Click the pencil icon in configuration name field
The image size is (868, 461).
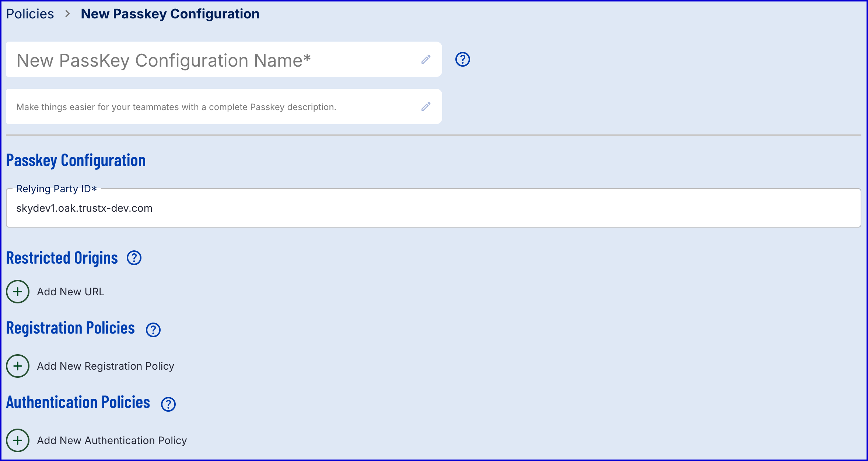[426, 60]
